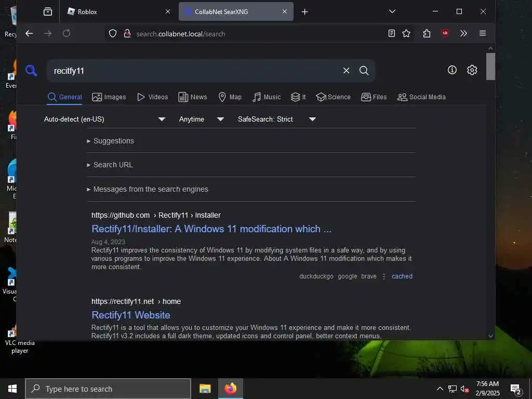Screen dimensions: 532x399
Task: Switch to Files category
Action: click(x=374, y=97)
